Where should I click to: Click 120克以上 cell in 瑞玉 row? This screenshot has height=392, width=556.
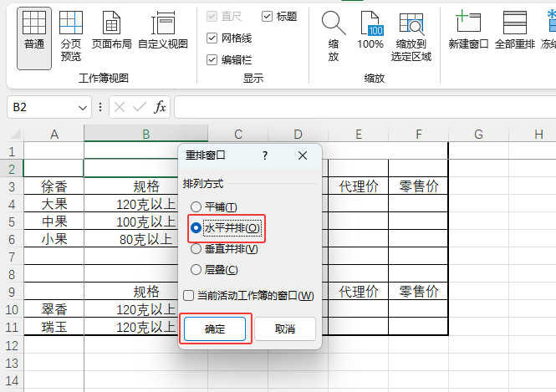131,327
